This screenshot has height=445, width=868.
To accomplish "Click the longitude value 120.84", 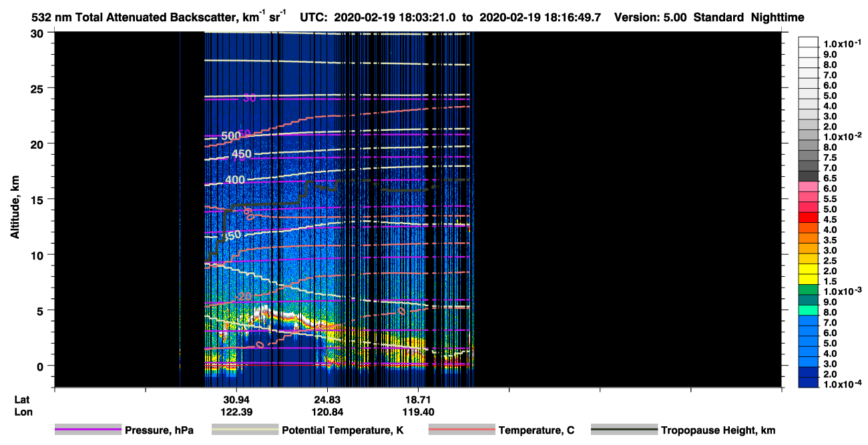I will (x=327, y=412).
